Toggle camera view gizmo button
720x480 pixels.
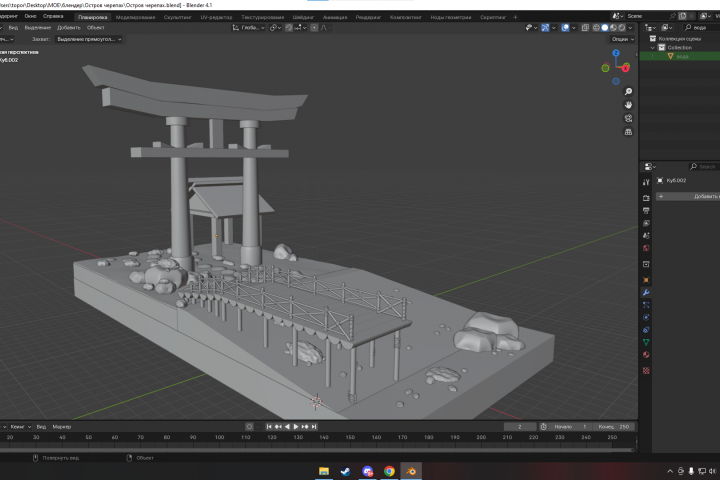(629, 119)
